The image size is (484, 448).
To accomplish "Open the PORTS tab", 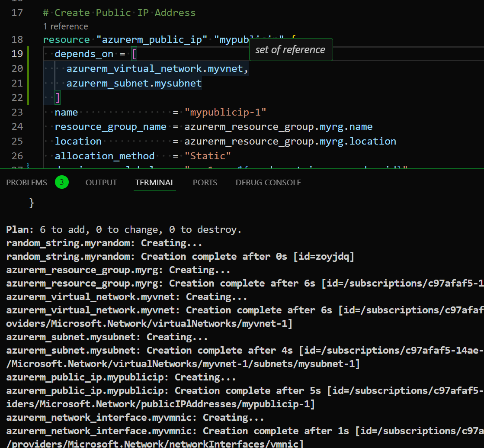I will (x=205, y=183).
